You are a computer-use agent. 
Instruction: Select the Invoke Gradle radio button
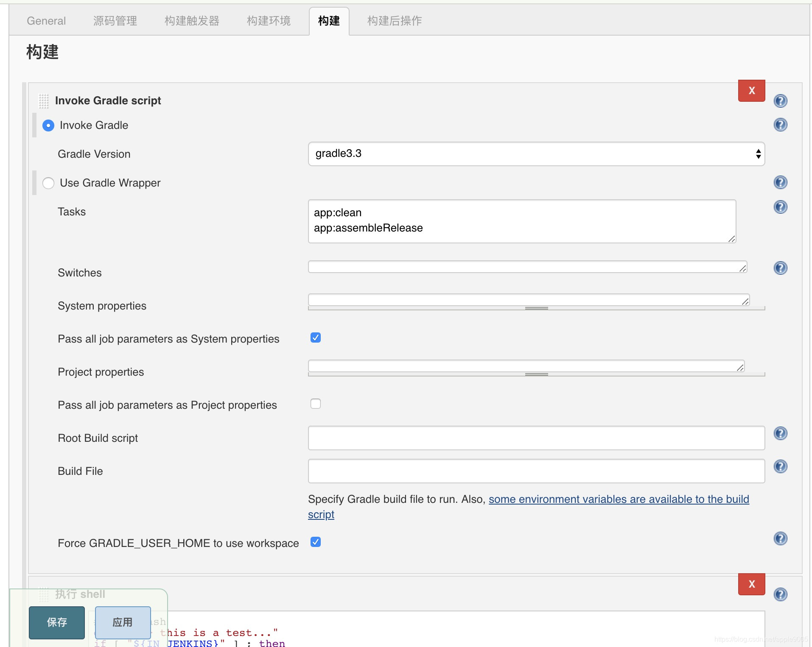[x=48, y=125]
